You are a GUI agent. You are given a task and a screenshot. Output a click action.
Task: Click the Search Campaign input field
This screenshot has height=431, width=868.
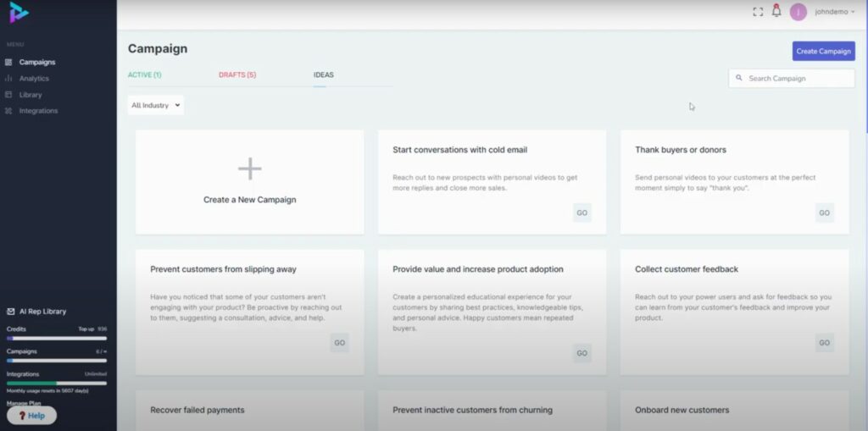tap(797, 79)
